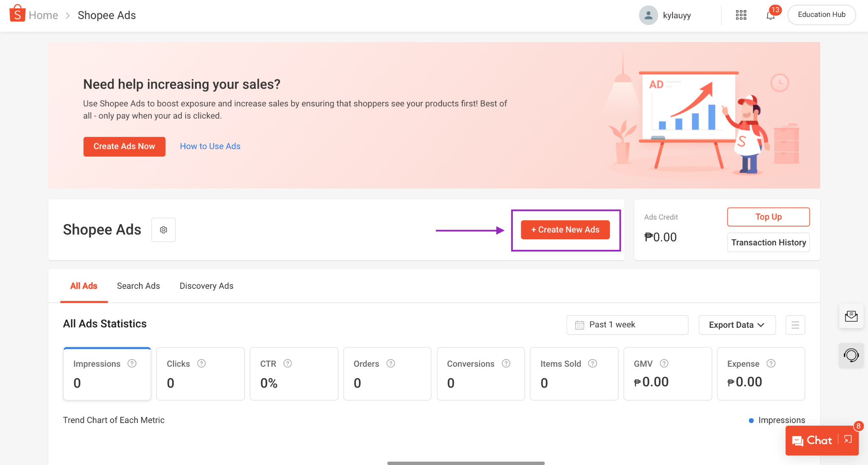The height and width of the screenshot is (465, 868).
Task: Click the kylauyy username
Action: point(677,15)
